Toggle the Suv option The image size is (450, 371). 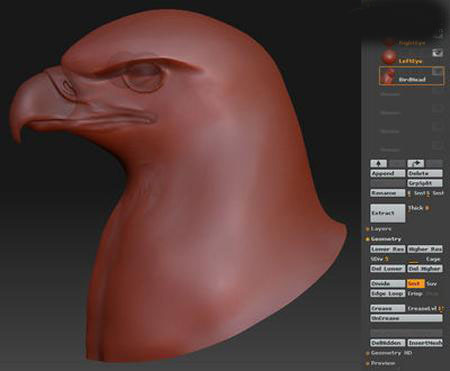(432, 284)
